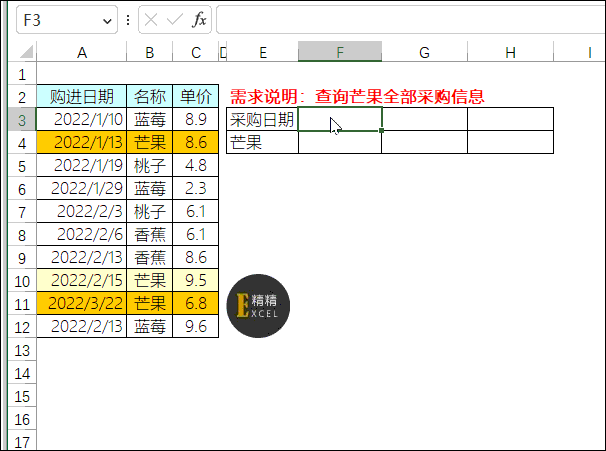Click price cell 8.9

(196, 119)
